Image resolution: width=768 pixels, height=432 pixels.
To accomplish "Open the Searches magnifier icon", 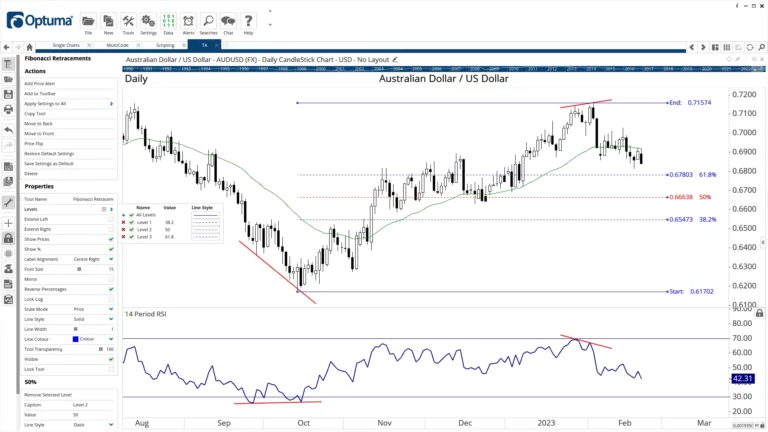I will pos(208,22).
